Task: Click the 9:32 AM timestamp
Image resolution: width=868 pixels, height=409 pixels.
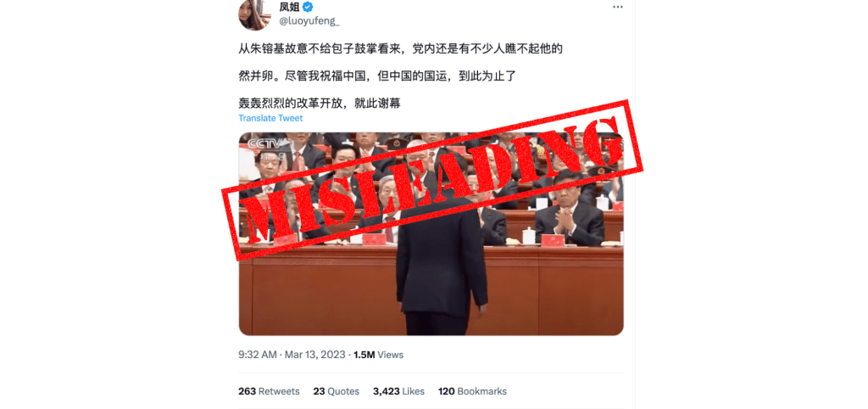Action: 258,355
